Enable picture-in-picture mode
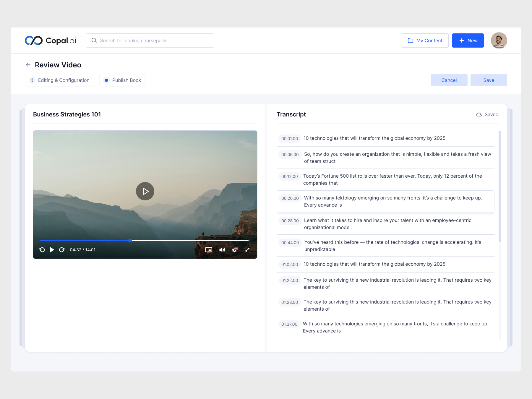The width and height of the screenshot is (532, 399). [209, 250]
